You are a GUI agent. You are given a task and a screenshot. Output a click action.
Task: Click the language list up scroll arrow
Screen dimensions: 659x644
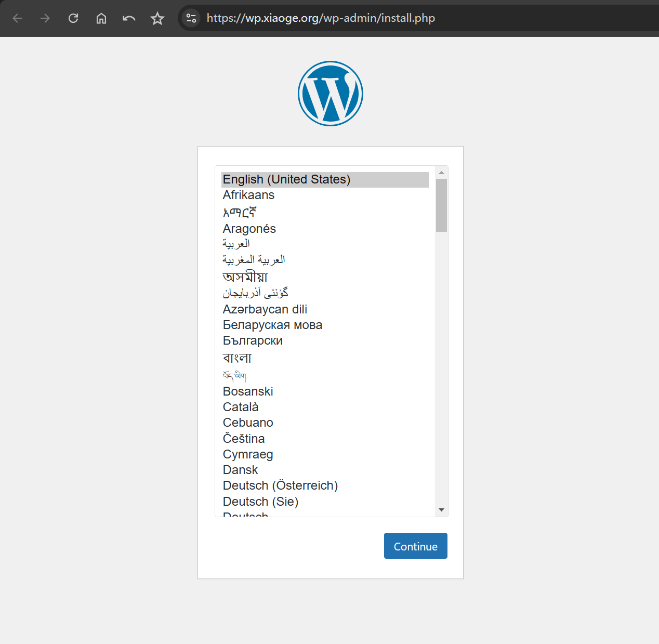click(441, 172)
